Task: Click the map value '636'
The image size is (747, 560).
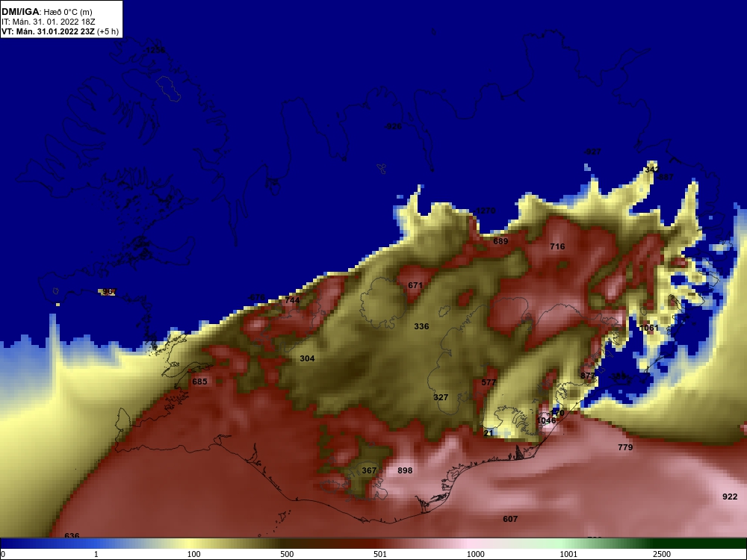Action: pyautogui.click(x=72, y=536)
